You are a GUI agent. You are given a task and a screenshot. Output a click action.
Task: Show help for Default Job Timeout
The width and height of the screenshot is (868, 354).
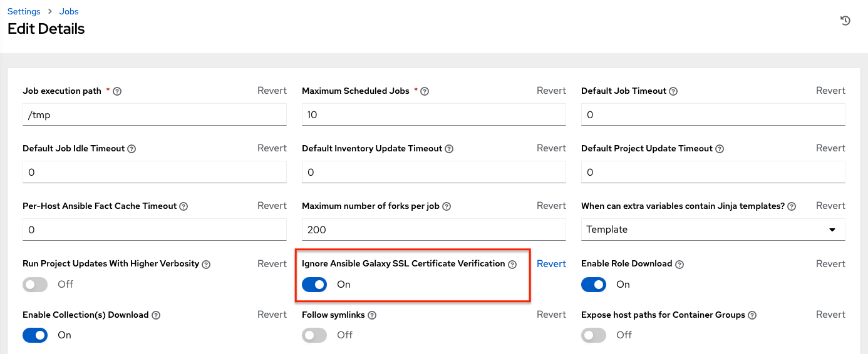click(x=673, y=91)
